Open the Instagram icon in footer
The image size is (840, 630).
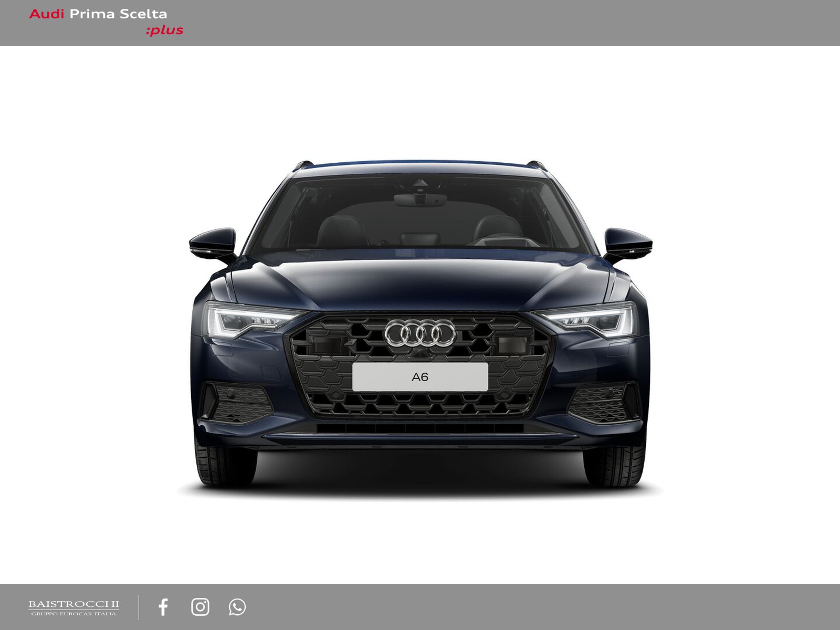tap(200, 607)
